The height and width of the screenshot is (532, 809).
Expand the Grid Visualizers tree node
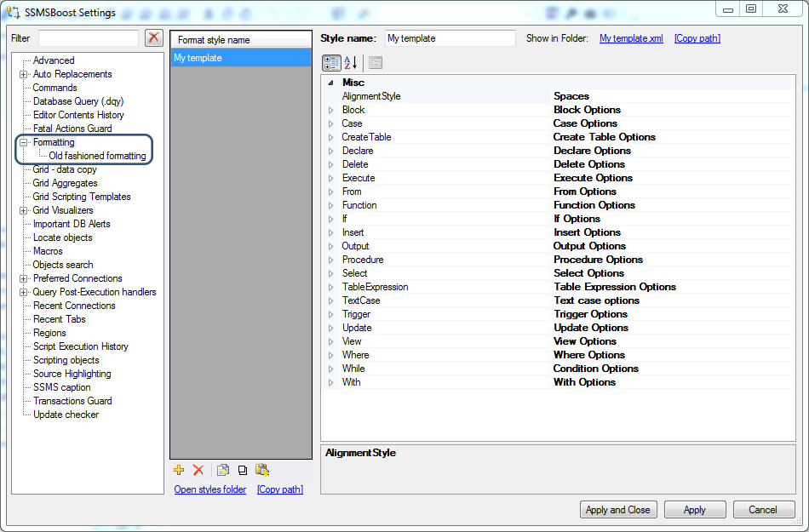coord(23,210)
